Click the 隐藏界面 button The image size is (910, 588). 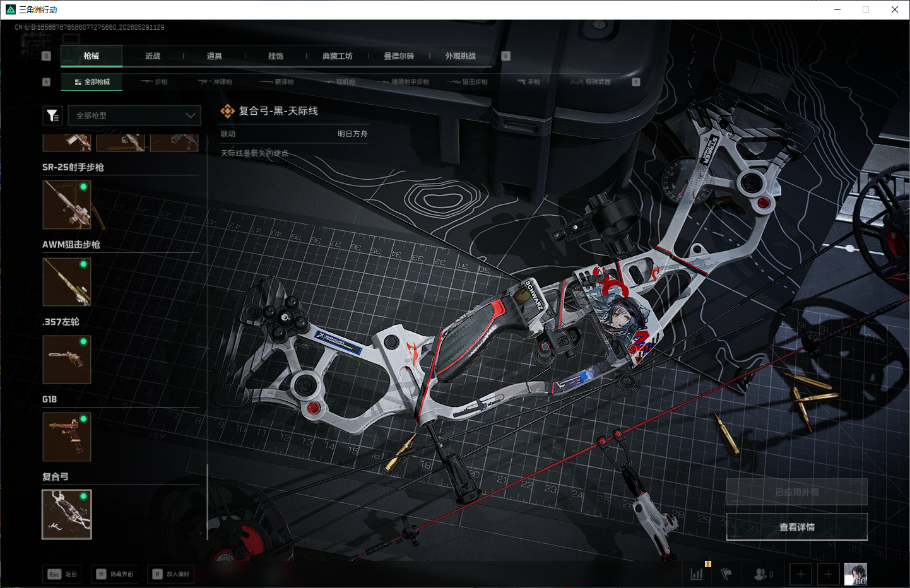coord(115,574)
